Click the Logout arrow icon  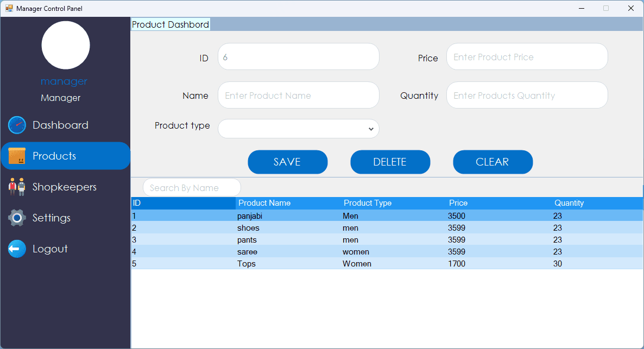pyautogui.click(x=17, y=249)
